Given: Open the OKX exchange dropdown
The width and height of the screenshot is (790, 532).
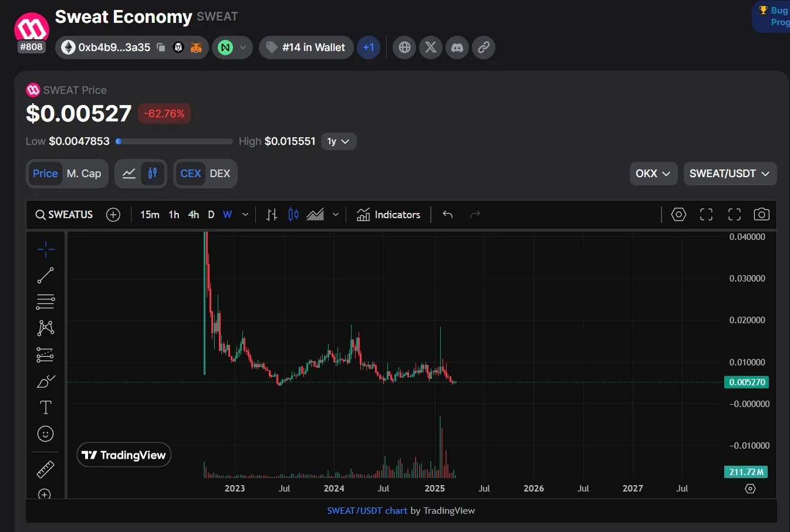Looking at the screenshot, I should click(653, 174).
